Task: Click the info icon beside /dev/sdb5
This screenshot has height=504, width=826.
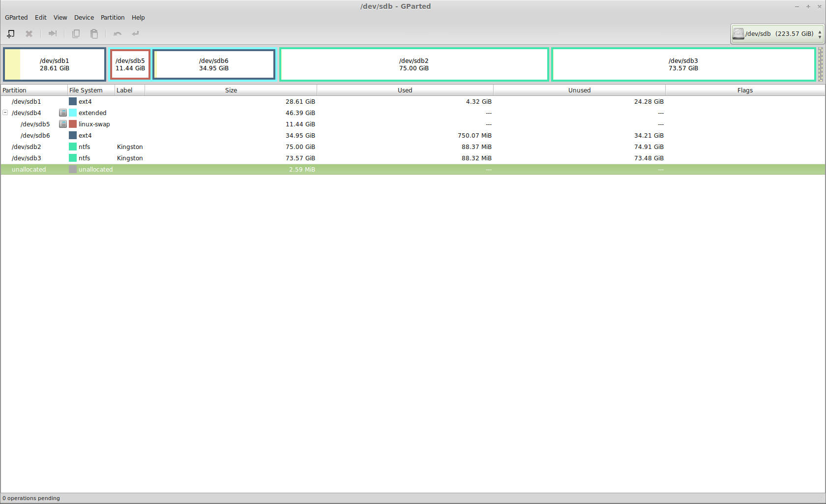Action: (x=63, y=124)
